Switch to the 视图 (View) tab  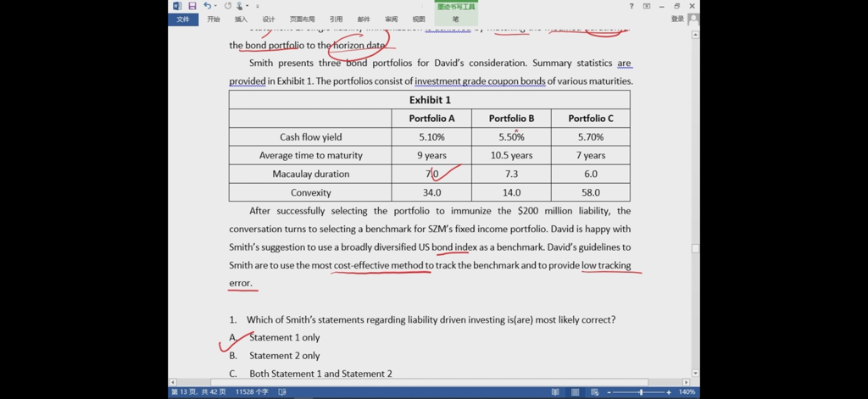(419, 19)
